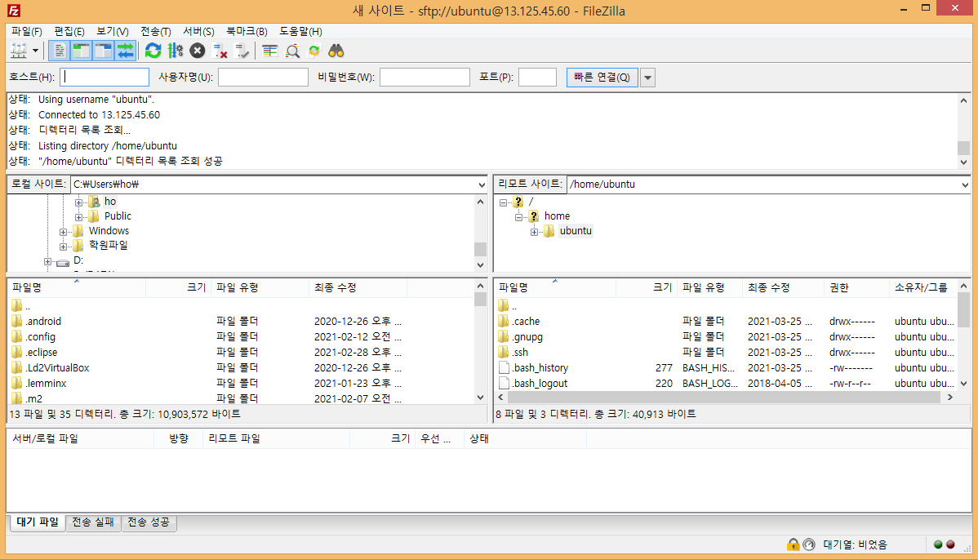Select the .bash_logout remote file

coord(540,384)
